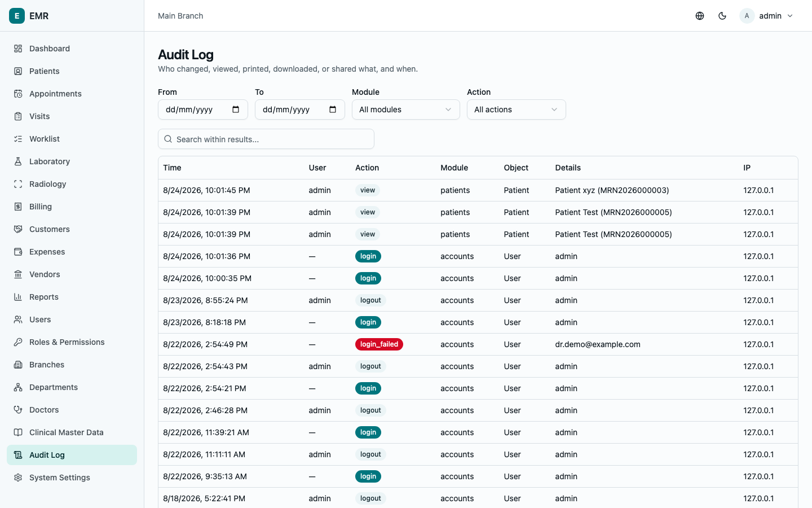Click timestamp '8/18/2026, 5:22:41 PM'

204,498
